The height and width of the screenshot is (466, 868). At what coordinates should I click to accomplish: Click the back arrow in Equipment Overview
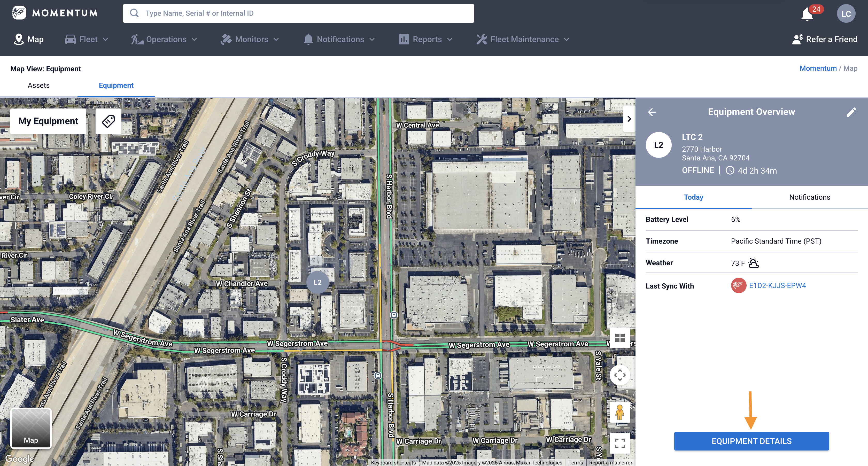(652, 112)
